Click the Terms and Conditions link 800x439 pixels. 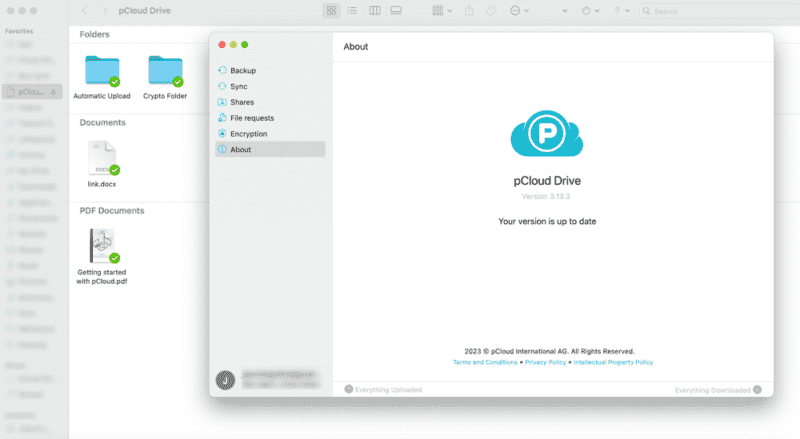click(485, 362)
